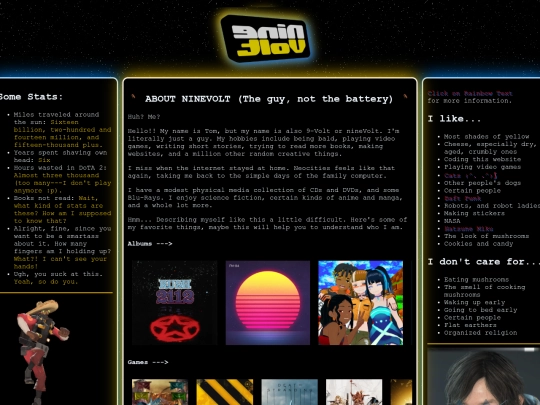Screen dimensions: 540x405
Task: Click 'Eating mushrooms' list item
Action: (x=476, y=279)
